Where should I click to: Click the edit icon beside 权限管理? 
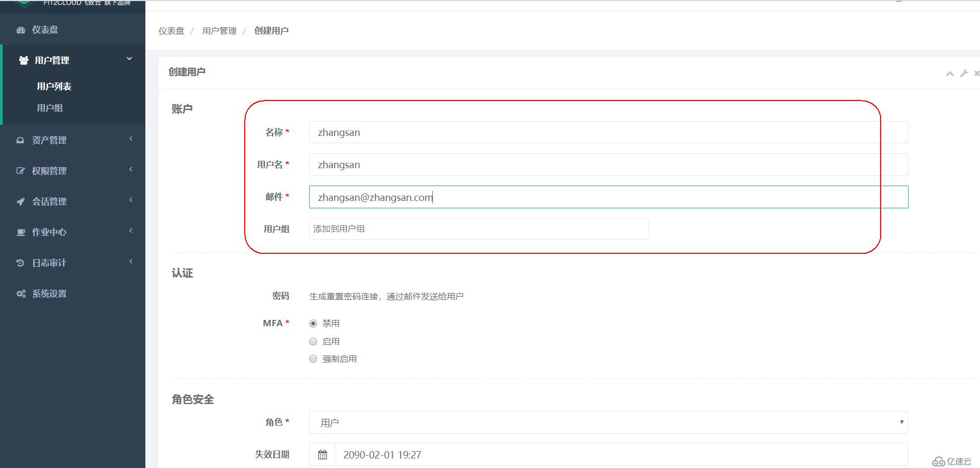(x=21, y=171)
